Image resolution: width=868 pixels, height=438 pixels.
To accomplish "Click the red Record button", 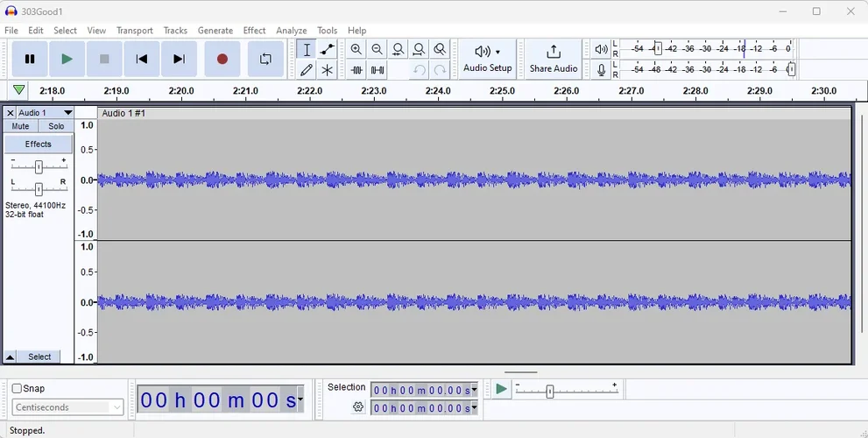I will pyautogui.click(x=222, y=59).
